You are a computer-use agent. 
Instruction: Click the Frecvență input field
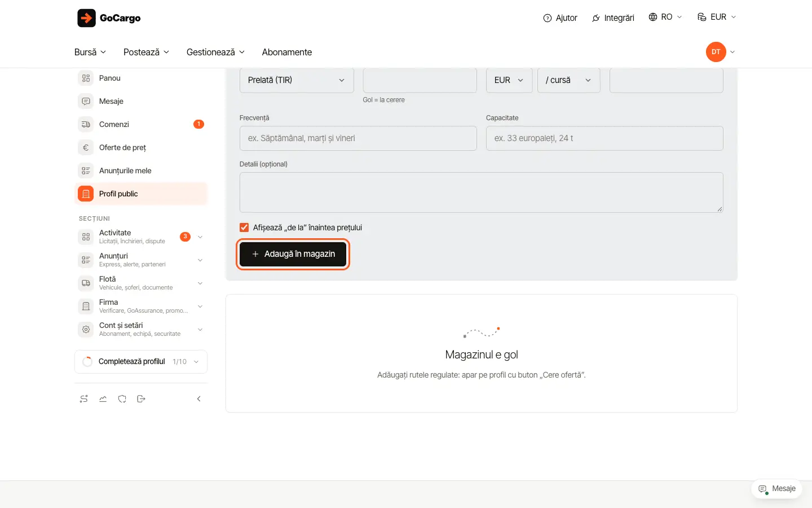point(358,138)
